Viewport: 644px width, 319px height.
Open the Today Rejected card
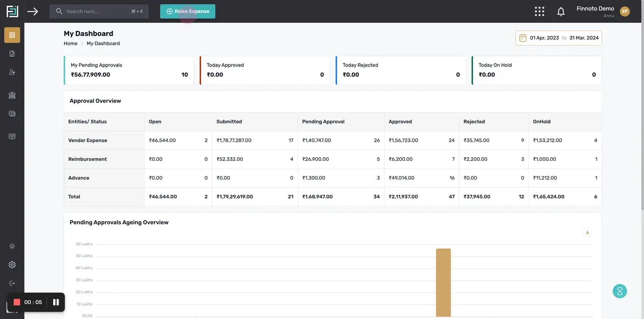tap(401, 70)
